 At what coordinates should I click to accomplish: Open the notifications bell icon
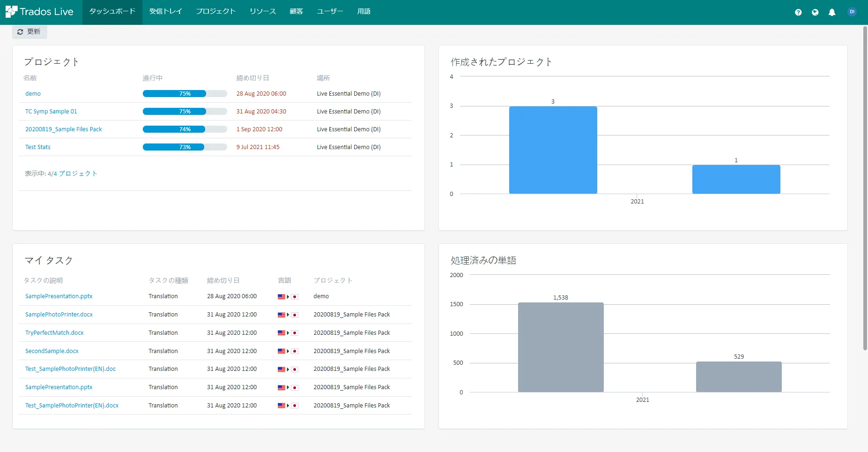click(832, 12)
